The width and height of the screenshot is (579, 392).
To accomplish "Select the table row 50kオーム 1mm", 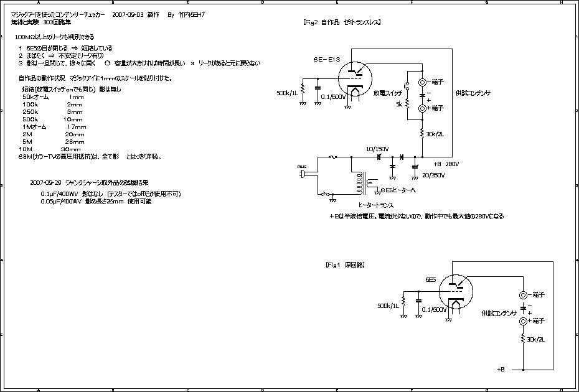I will click(x=53, y=97).
